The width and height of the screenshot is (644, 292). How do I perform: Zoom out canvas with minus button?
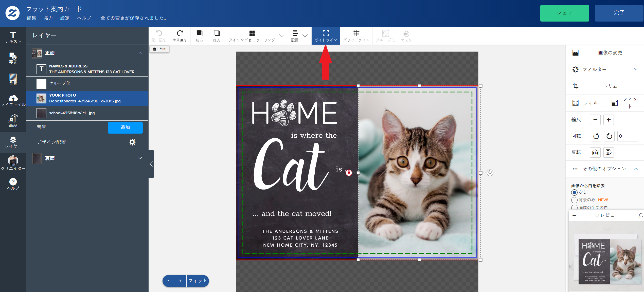(168, 281)
